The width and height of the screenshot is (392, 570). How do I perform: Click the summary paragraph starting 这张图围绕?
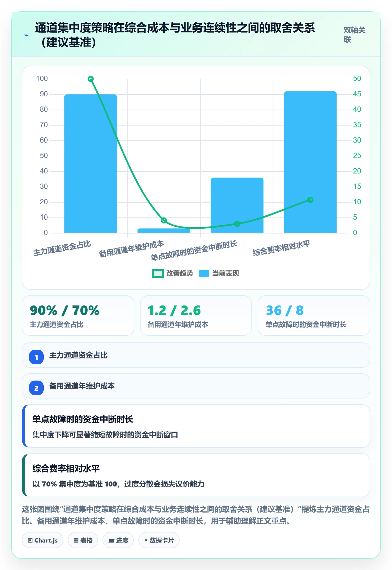[x=196, y=515]
